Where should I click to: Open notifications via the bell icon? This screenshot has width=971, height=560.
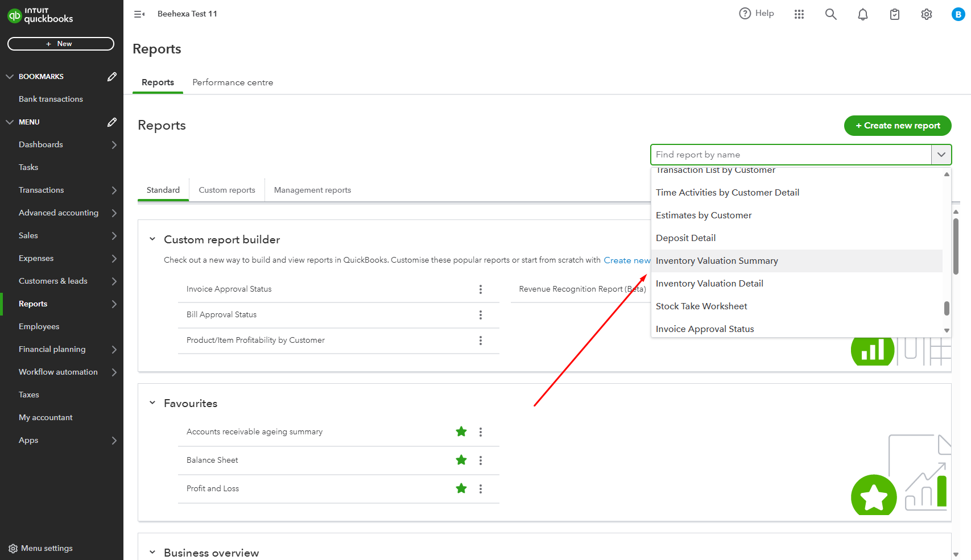[862, 14]
